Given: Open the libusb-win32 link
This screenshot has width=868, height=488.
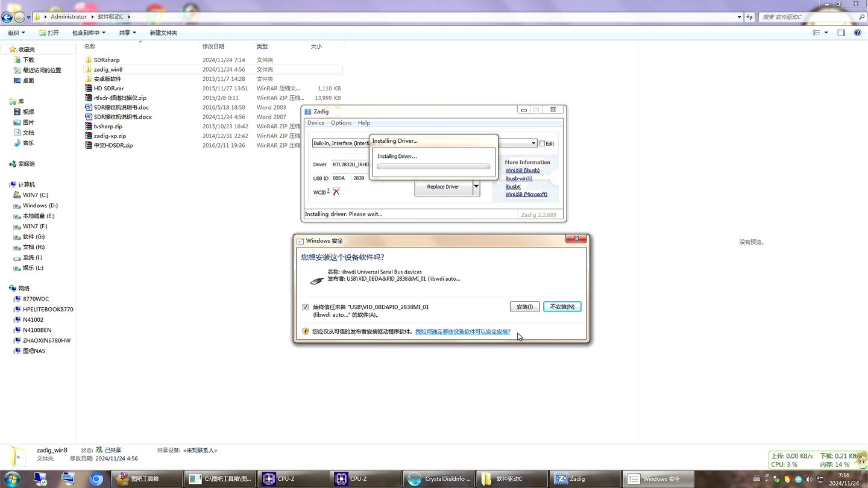Looking at the screenshot, I should coord(519,178).
